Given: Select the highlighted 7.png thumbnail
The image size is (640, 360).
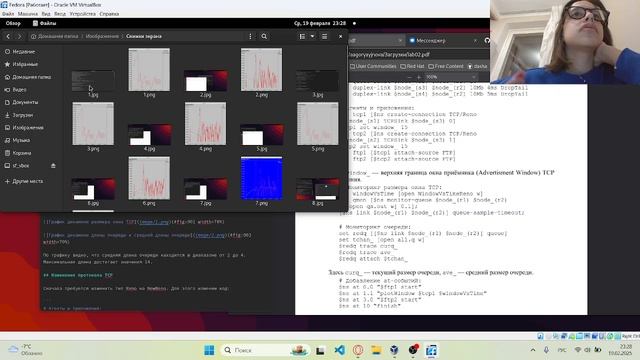Looking at the screenshot, I should [x=261, y=178].
